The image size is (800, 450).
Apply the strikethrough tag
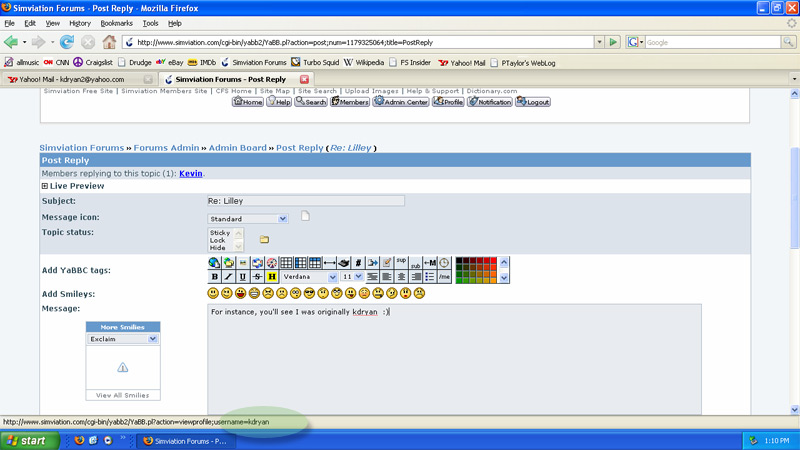pos(257,277)
